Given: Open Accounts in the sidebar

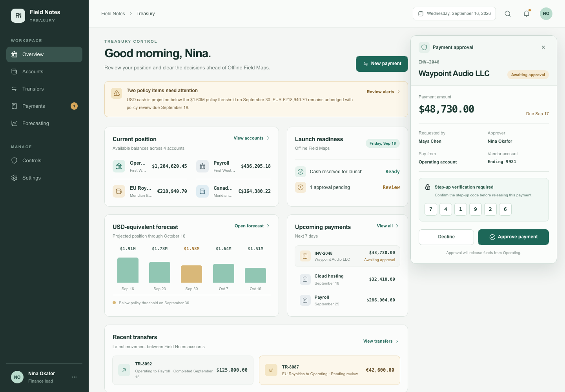Looking at the screenshot, I should pos(44,72).
